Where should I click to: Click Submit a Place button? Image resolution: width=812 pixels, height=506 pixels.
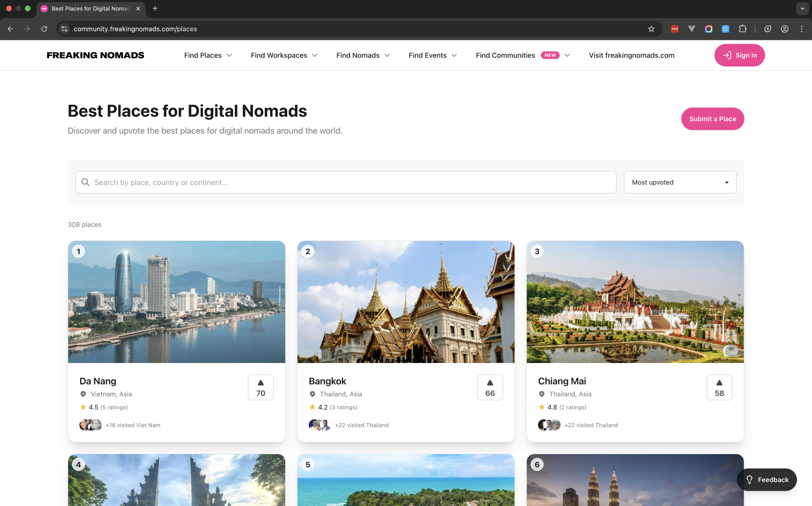[x=713, y=119]
